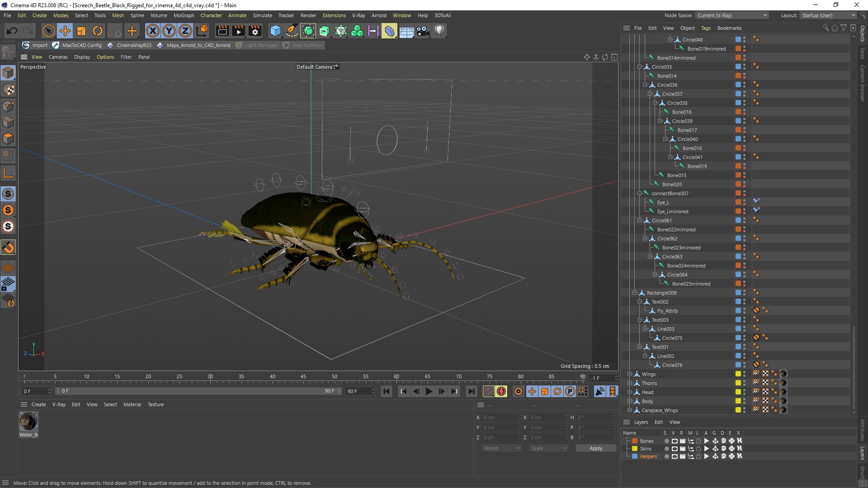This screenshot has height=488, width=868.
Task: Toggle solo dot for Bones layer
Action: [x=666, y=441]
